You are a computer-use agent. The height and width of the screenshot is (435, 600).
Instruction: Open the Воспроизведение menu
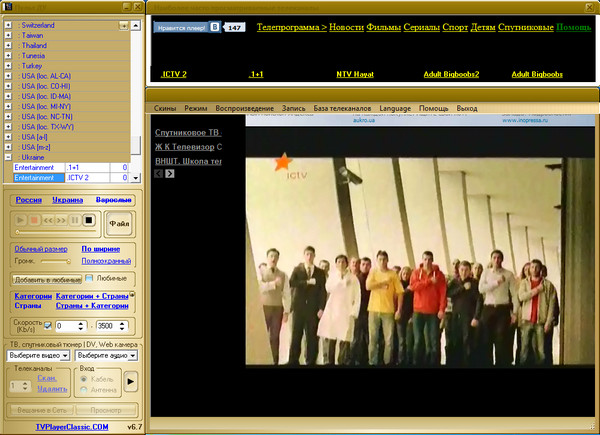(247, 107)
